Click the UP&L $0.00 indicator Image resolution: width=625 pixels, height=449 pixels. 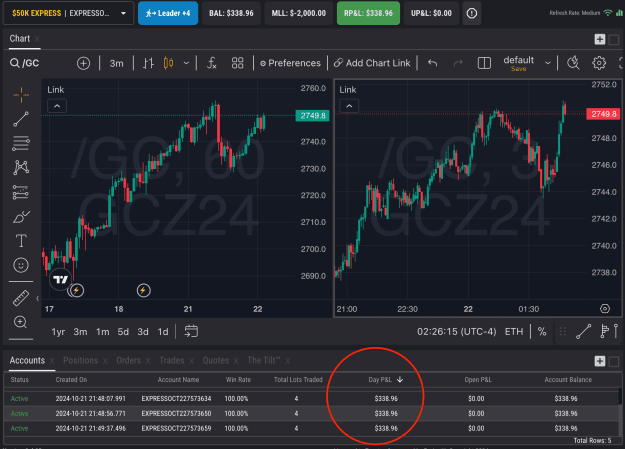coord(431,13)
